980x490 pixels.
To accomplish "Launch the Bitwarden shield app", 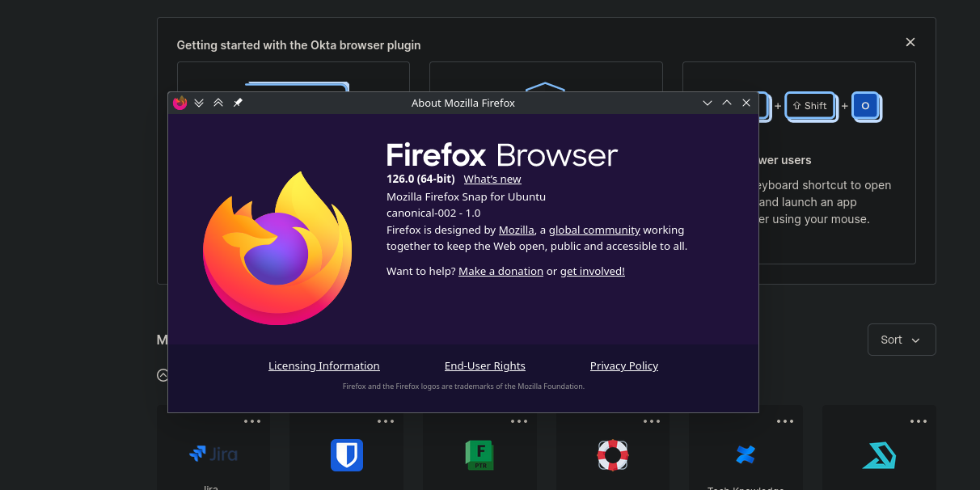I will coord(347,455).
